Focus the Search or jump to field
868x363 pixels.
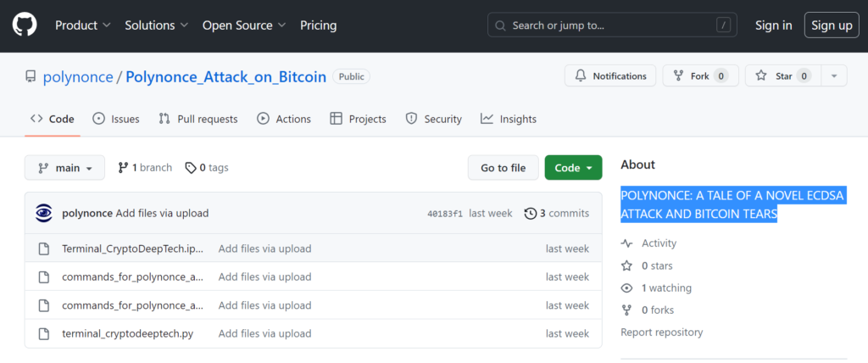point(612,25)
